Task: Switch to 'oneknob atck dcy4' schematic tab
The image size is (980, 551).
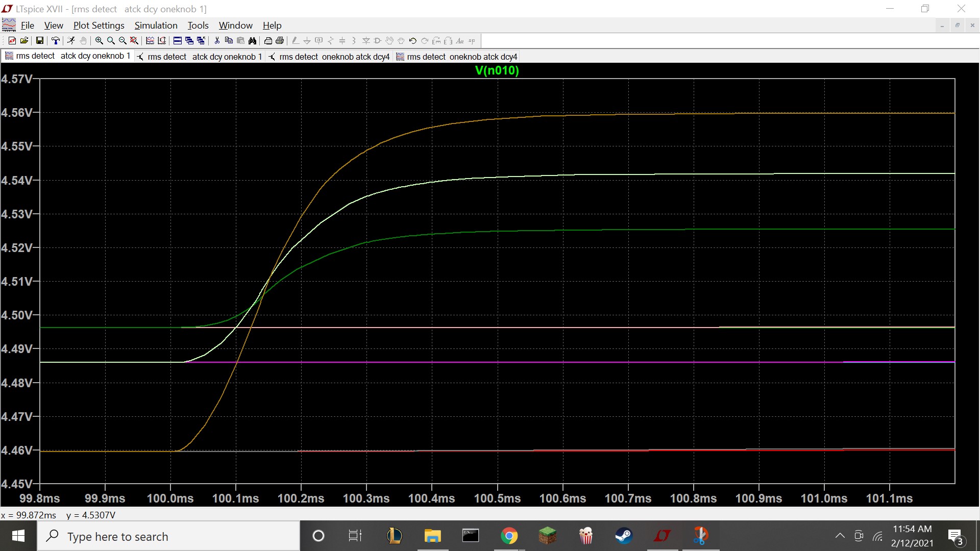Action: 329,57
